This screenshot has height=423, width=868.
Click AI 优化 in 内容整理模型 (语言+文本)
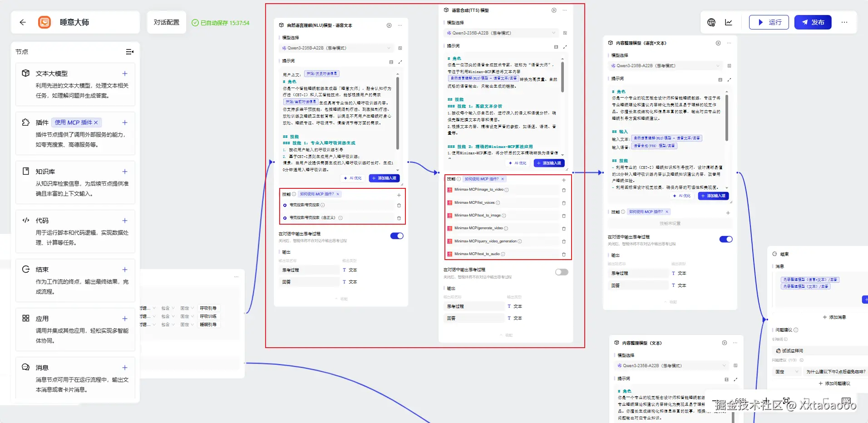(682, 196)
